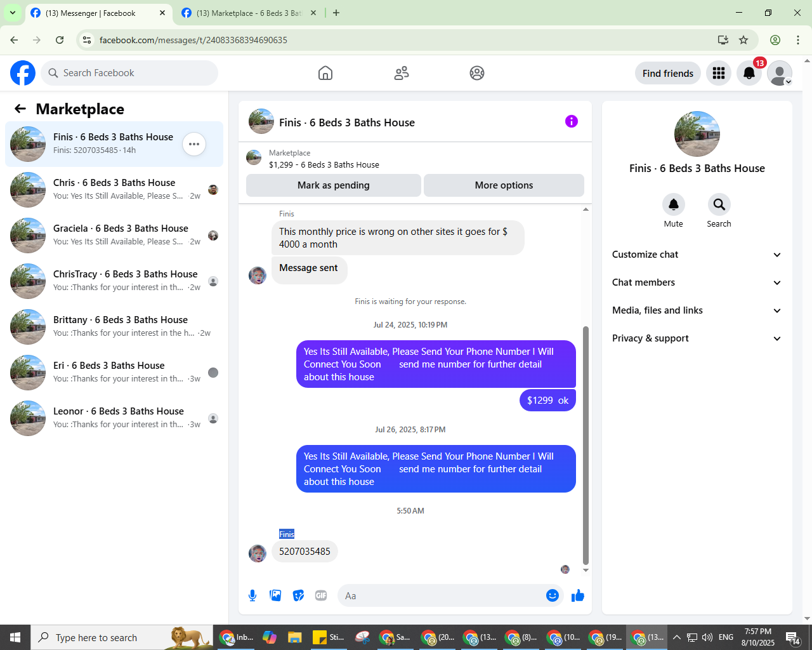812x650 pixels.
Task: Click the site information icon in address bar
Action: (x=87, y=40)
